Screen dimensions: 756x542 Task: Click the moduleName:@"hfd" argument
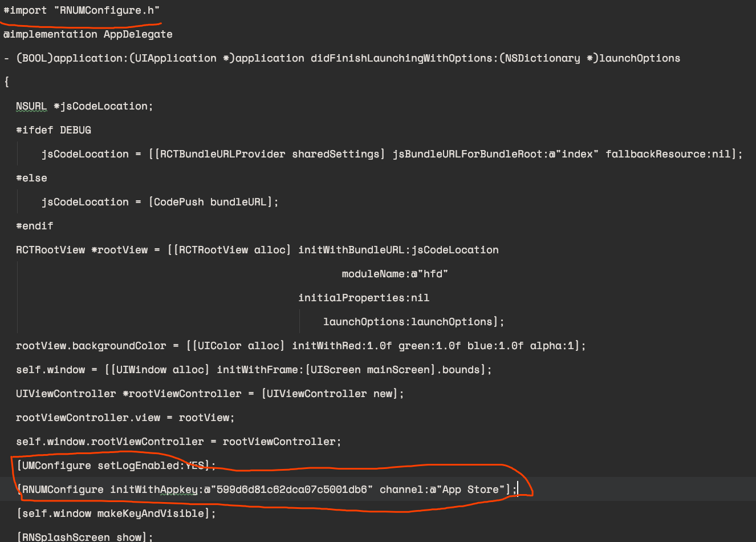click(x=395, y=274)
